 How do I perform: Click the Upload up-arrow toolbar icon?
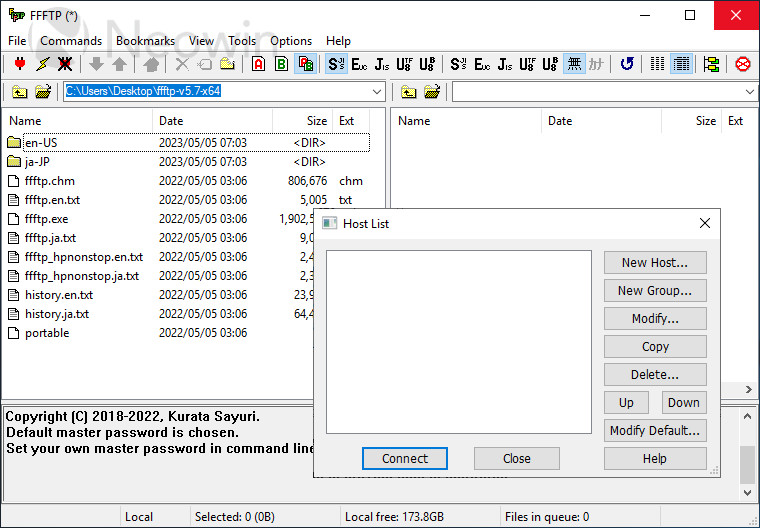119,64
